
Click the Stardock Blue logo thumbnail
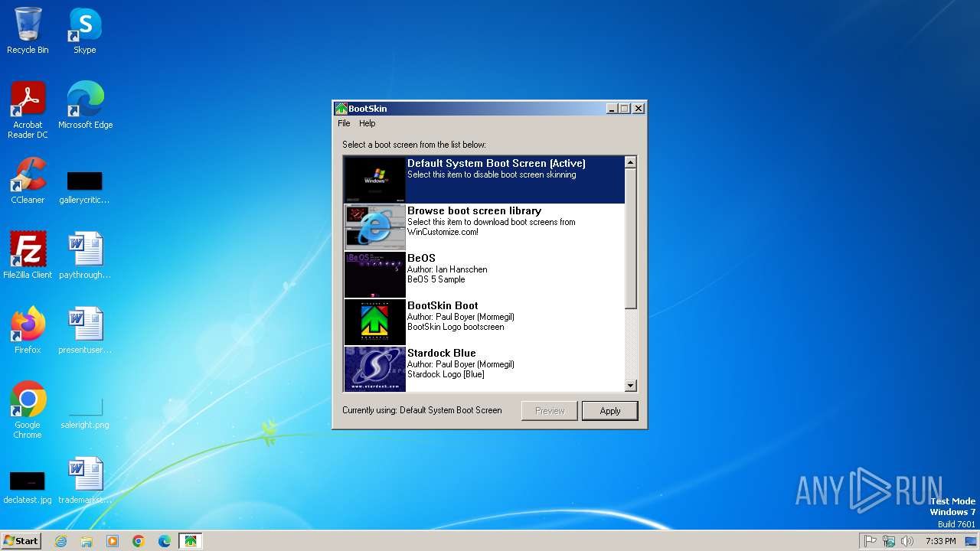click(375, 369)
